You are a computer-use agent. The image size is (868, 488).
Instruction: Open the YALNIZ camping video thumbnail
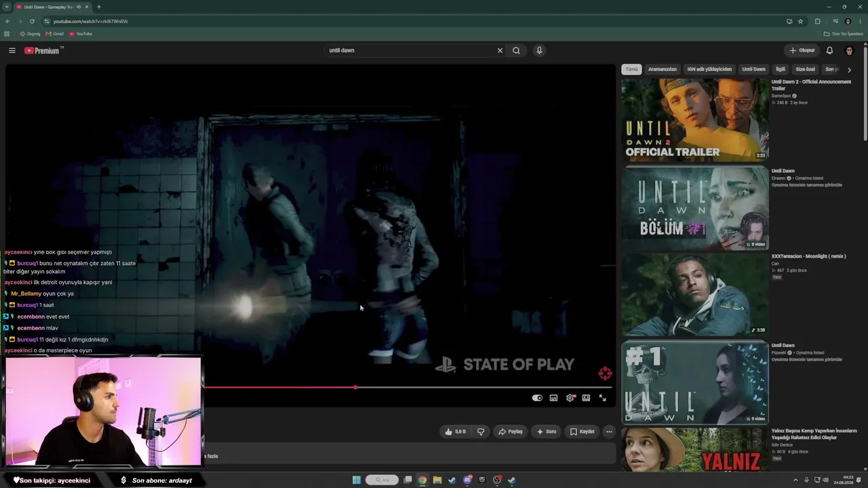pyautogui.click(x=695, y=449)
